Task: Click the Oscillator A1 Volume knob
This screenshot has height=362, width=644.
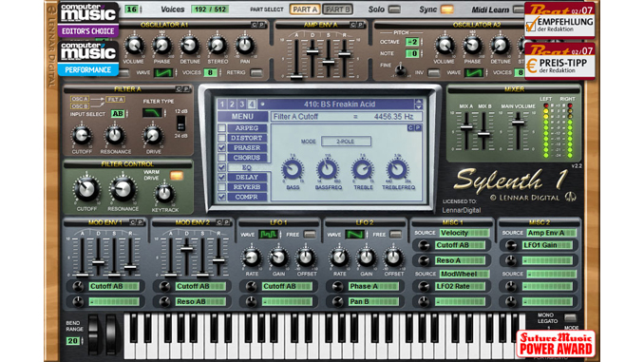Action: pyautogui.click(x=134, y=46)
